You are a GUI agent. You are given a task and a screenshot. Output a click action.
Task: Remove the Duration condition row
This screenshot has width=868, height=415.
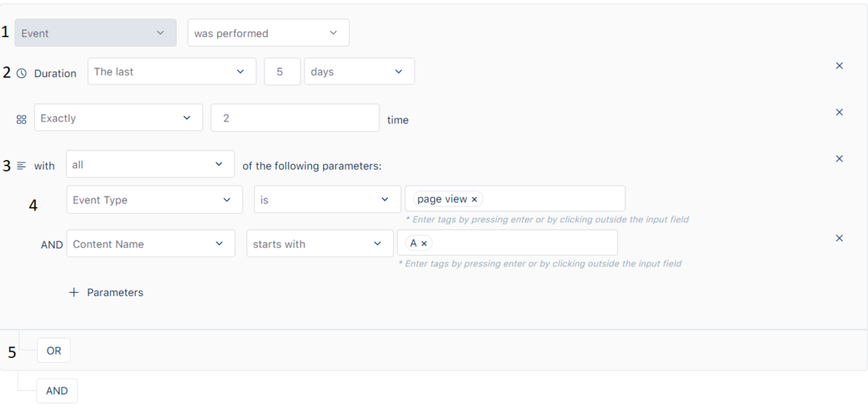pos(839,66)
